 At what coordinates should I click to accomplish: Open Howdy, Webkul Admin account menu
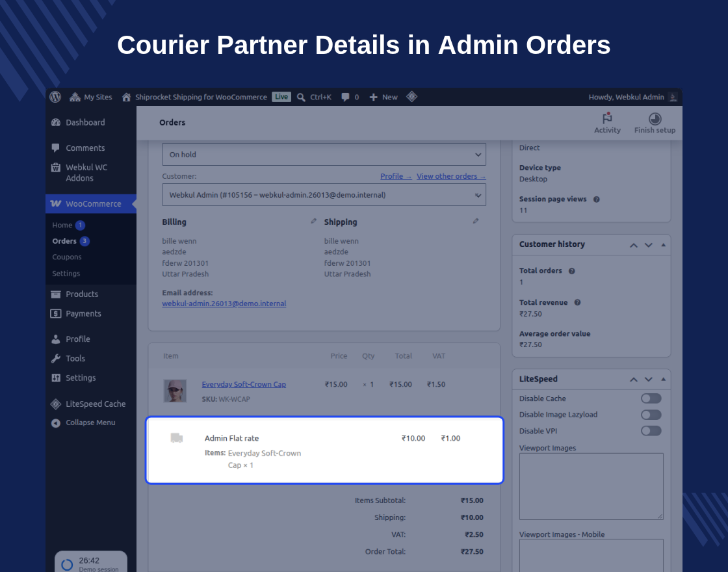(x=626, y=97)
